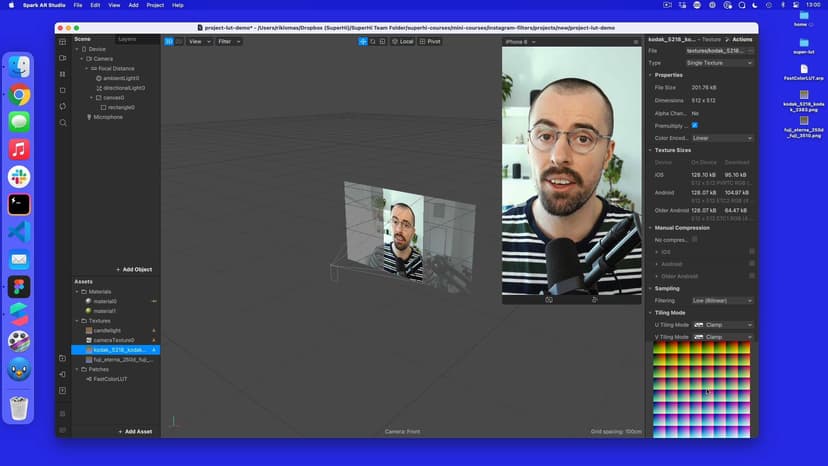
Task: Toggle the Pivot mode button
Action: (430, 41)
